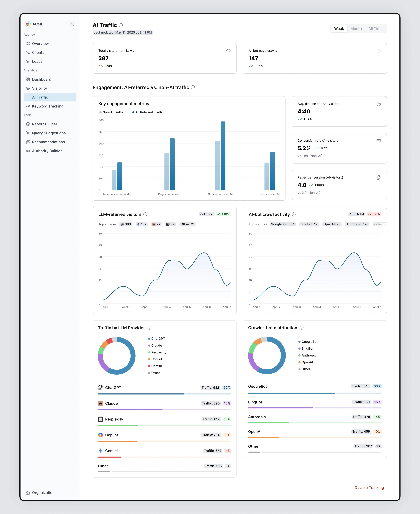Toggle Perplexity in the donut chart legend

tap(157, 352)
